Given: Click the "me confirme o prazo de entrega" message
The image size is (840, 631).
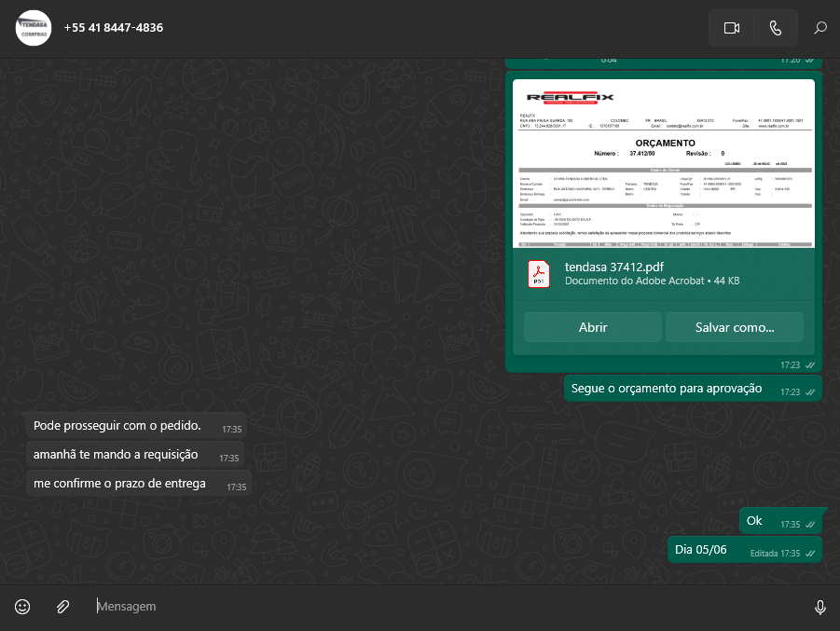Looking at the screenshot, I should [119, 484].
